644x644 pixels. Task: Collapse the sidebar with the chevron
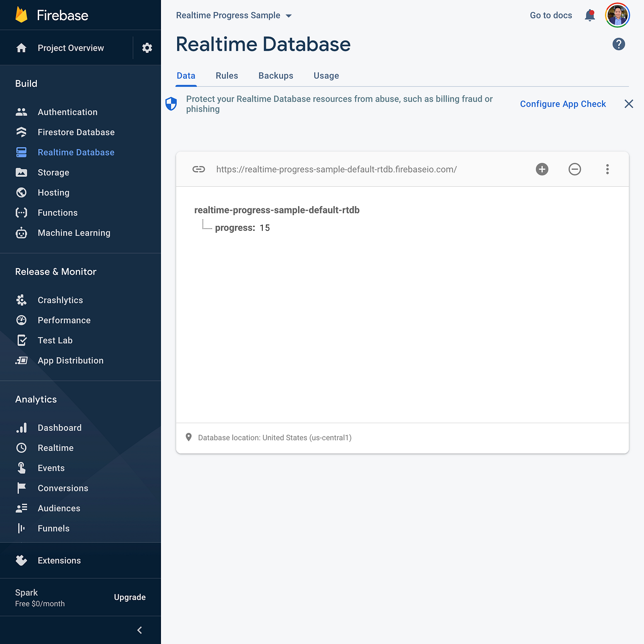[139, 630]
